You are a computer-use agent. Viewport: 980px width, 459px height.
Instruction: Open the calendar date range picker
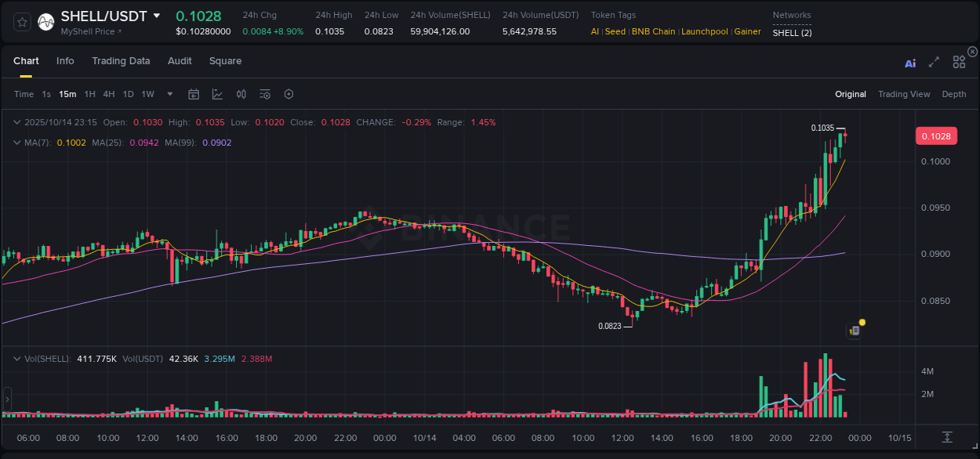coord(194,94)
